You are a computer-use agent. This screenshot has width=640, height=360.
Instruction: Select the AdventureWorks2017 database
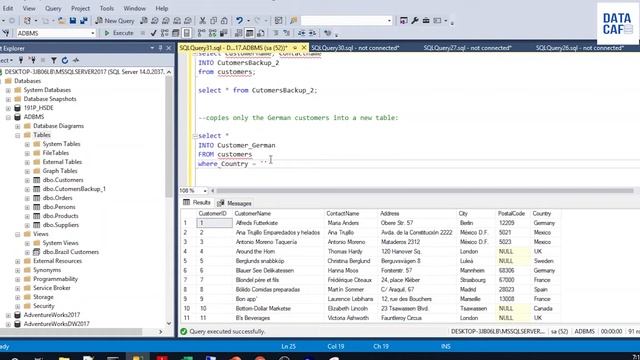coord(52,315)
